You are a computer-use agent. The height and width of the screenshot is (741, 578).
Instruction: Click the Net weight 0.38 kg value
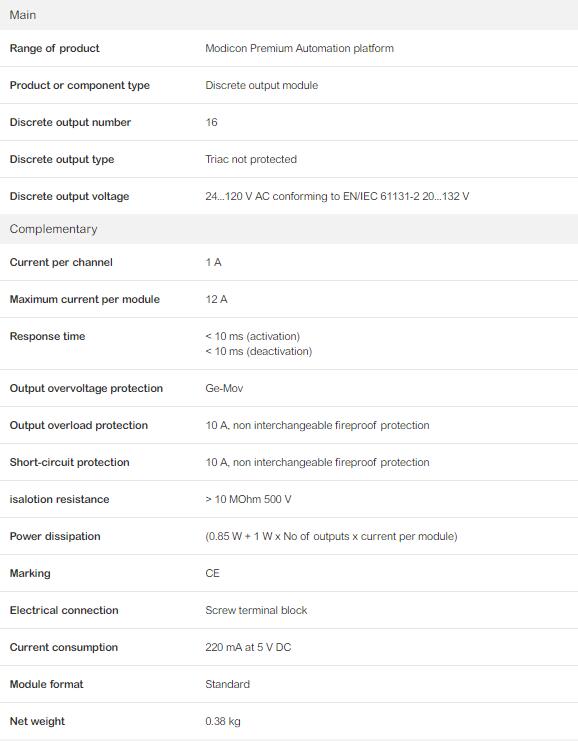pos(223,721)
